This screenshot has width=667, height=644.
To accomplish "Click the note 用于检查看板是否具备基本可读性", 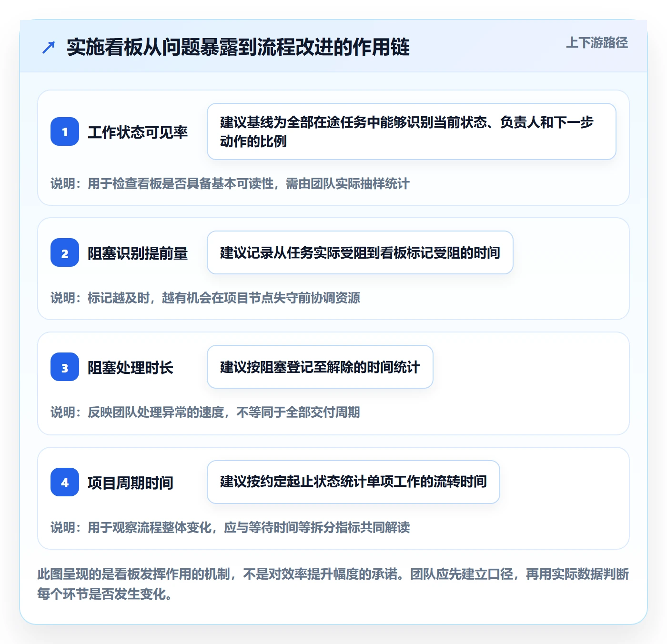I will [230, 183].
